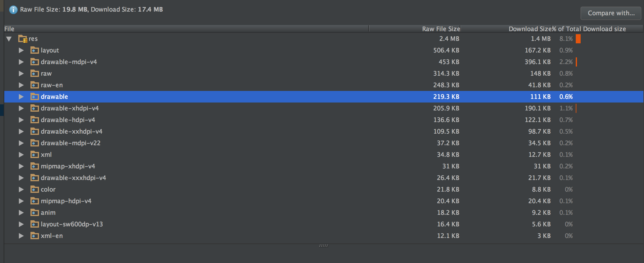Select the drawable-xxhdpi-v4 row
This screenshot has width=644, height=263.
[324, 131]
